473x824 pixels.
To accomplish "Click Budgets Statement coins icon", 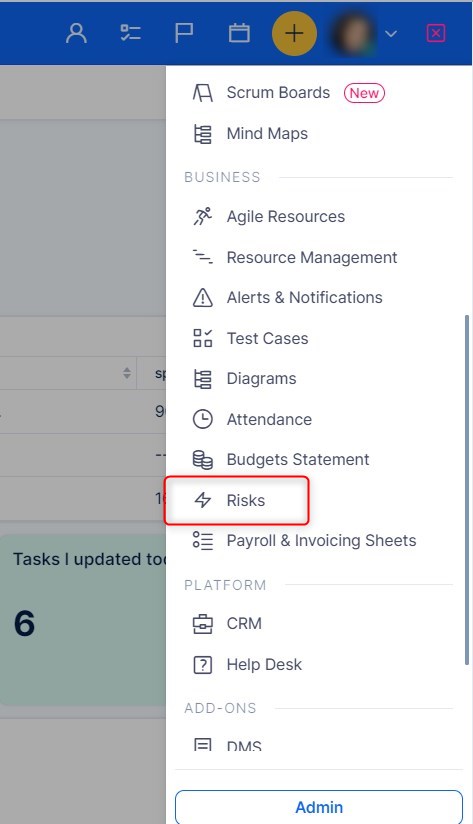I will 202,460.
